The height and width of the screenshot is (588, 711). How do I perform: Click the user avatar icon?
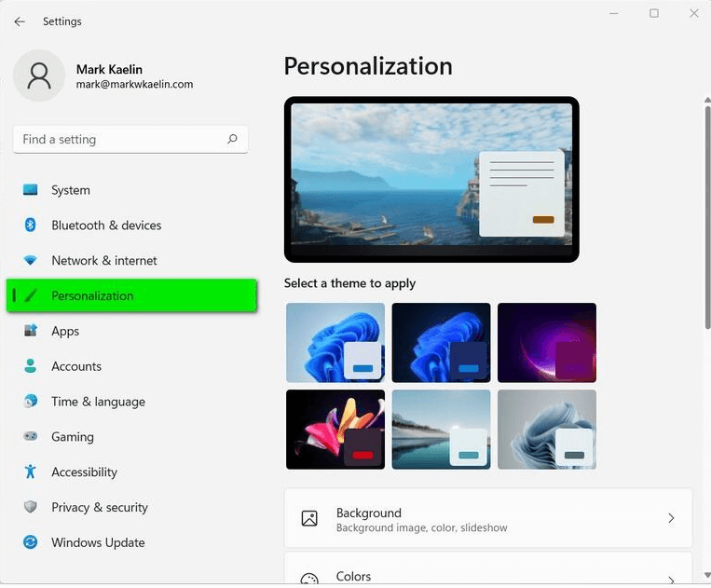tap(39, 75)
